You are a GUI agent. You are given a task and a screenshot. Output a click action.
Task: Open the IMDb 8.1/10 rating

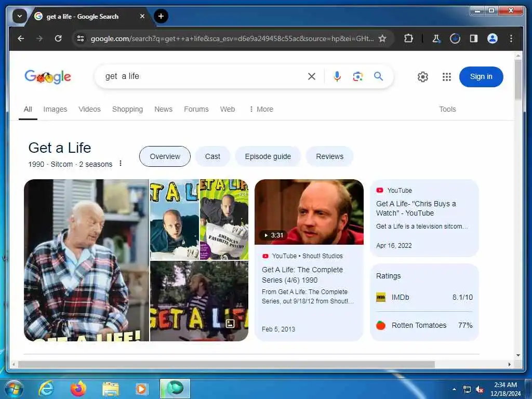tap(424, 297)
